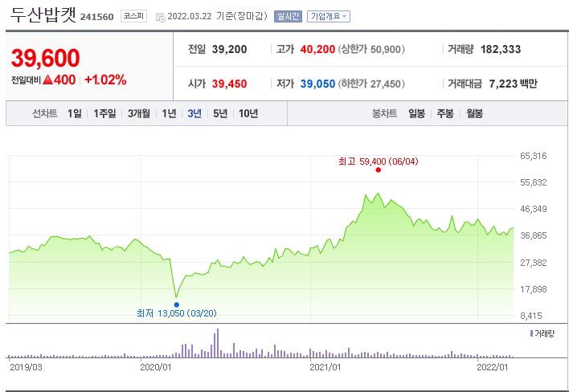Click the +1.02% change rate
This screenshot has width=569, height=392.
point(105,80)
